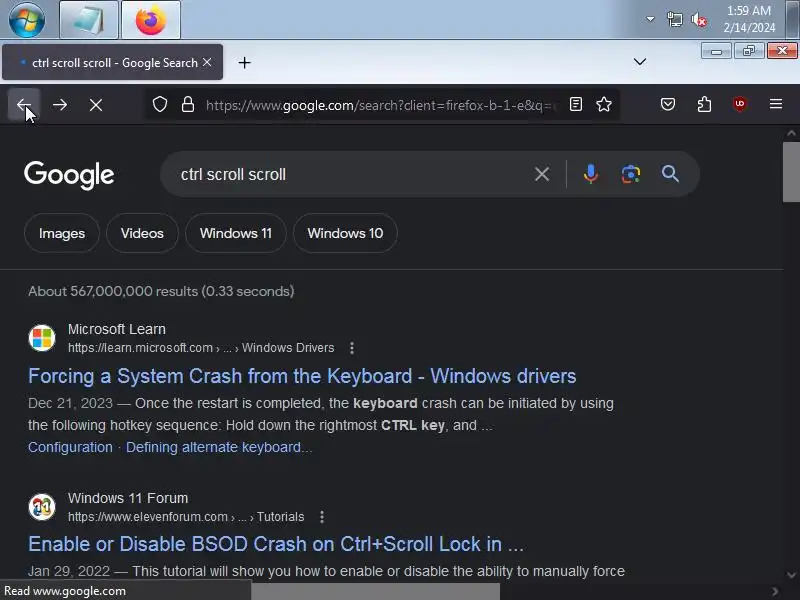Open the Configuration sitelink
The image size is (800, 600).
tap(70, 447)
